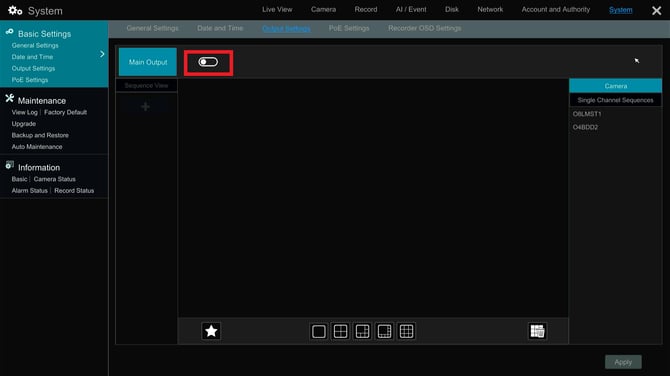Open the Record menu
The width and height of the screenshot is (670, 376).
pyautogui.click(x=366, y=9)
